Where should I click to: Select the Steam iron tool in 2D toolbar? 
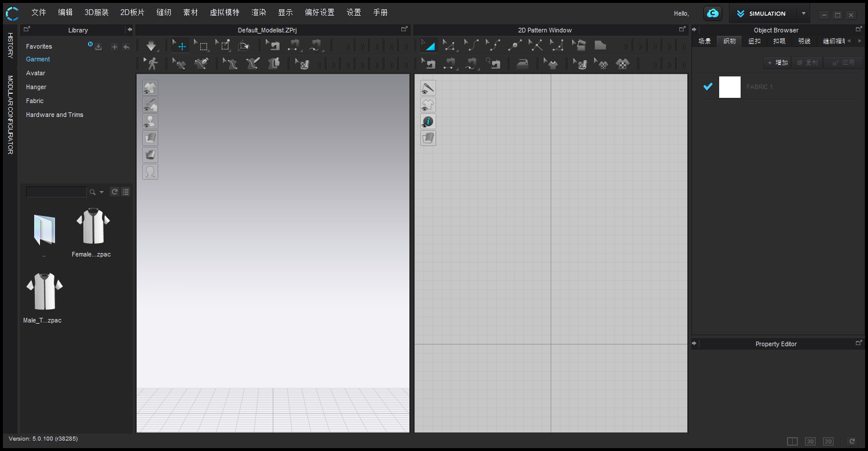522,64
